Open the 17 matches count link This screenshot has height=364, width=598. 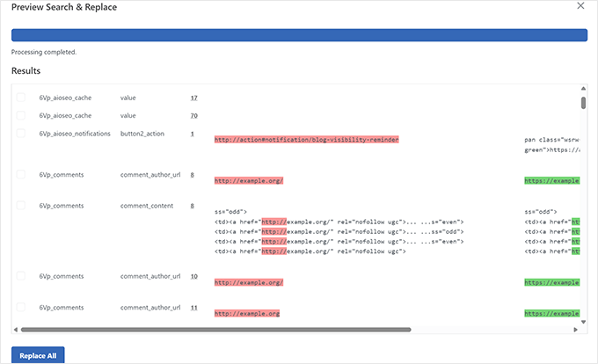click(193, 98)
